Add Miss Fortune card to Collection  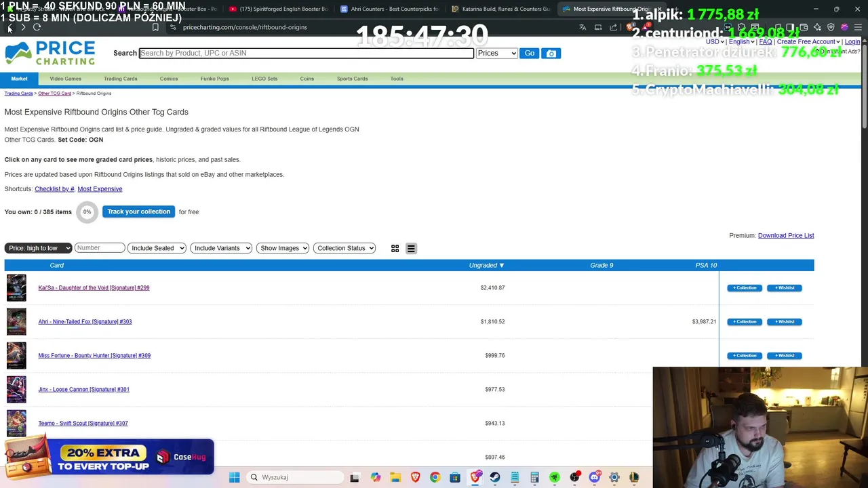[x=745, y=356]
